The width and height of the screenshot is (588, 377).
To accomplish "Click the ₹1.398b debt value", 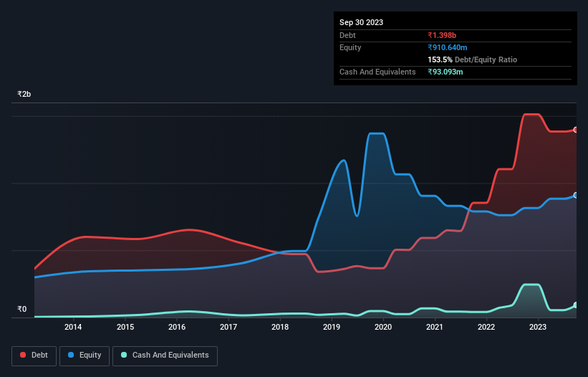I will tap(442, 35).
